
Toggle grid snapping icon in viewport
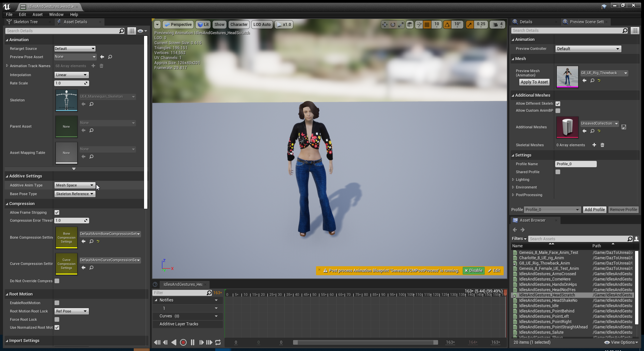coord(427,25)
